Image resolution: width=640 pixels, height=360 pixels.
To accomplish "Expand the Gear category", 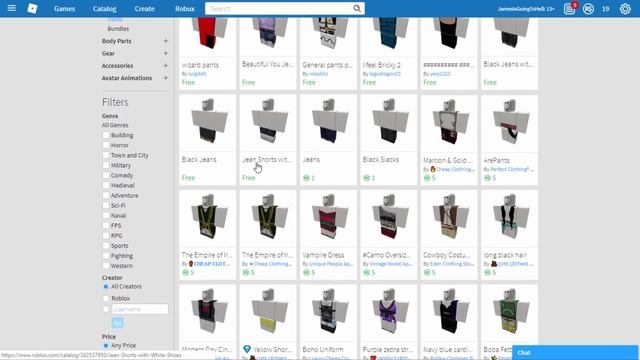I will coord(165,53).
